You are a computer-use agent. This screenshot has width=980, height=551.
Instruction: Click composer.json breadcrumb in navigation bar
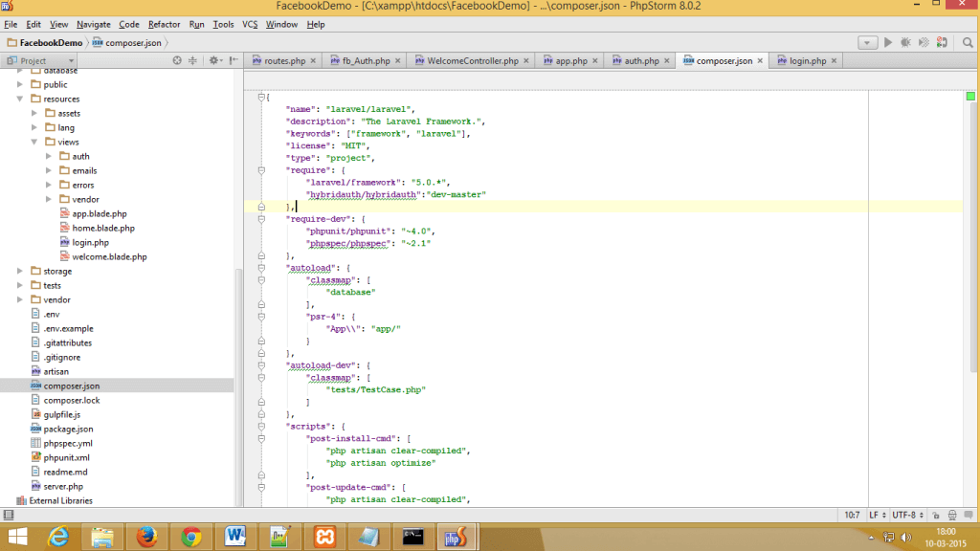pyautogui.click(x=127, y=42)
